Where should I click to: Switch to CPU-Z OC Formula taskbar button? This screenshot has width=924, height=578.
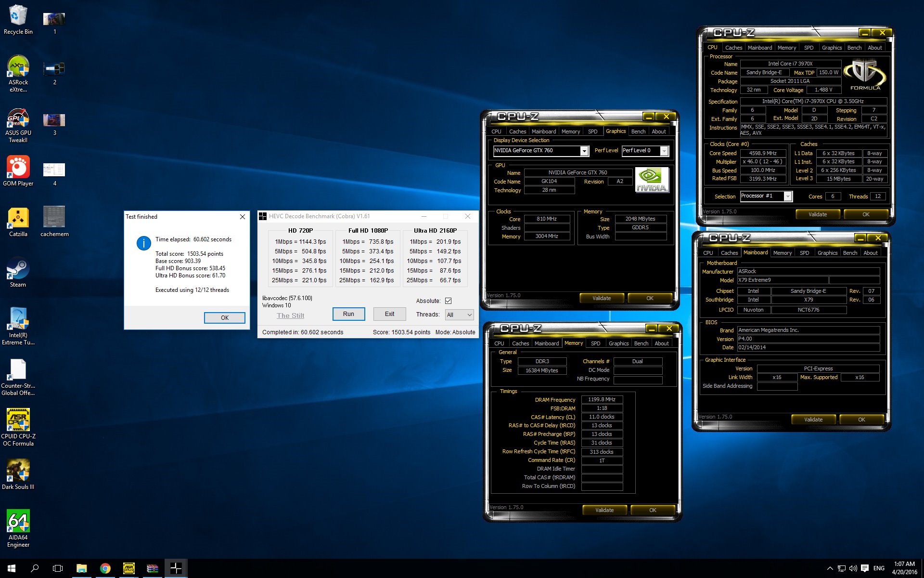pos(128,568)
